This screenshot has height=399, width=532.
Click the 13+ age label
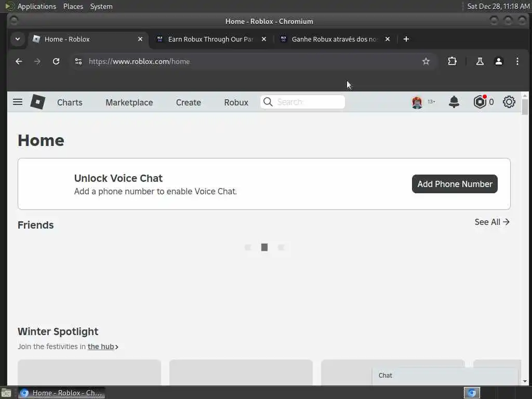click(x=431, y=101)
